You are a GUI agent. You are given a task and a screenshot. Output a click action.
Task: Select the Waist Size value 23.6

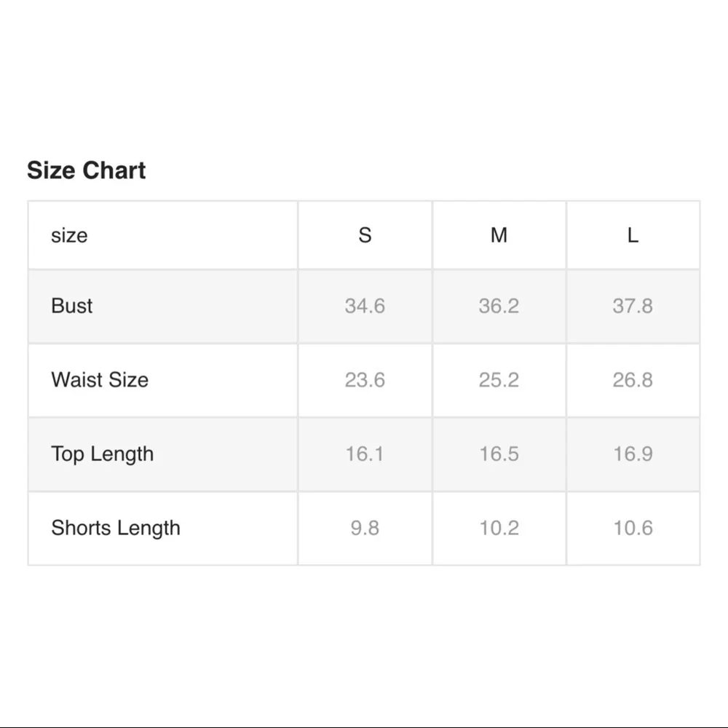365,380
